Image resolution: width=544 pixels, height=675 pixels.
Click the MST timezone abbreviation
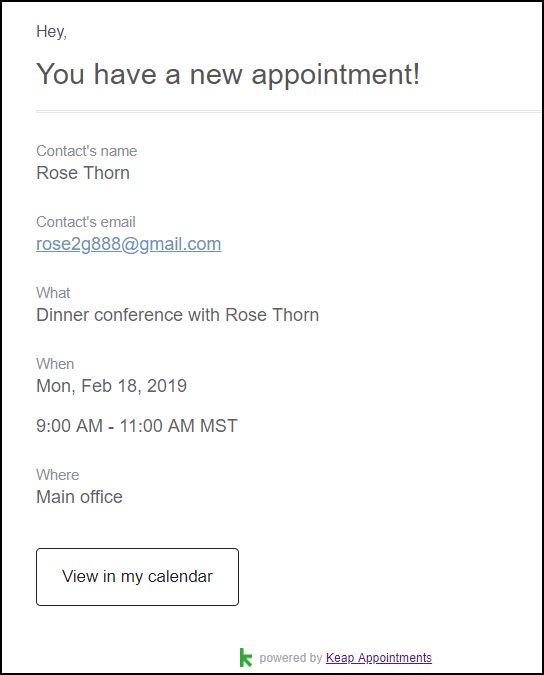[219, 426]
